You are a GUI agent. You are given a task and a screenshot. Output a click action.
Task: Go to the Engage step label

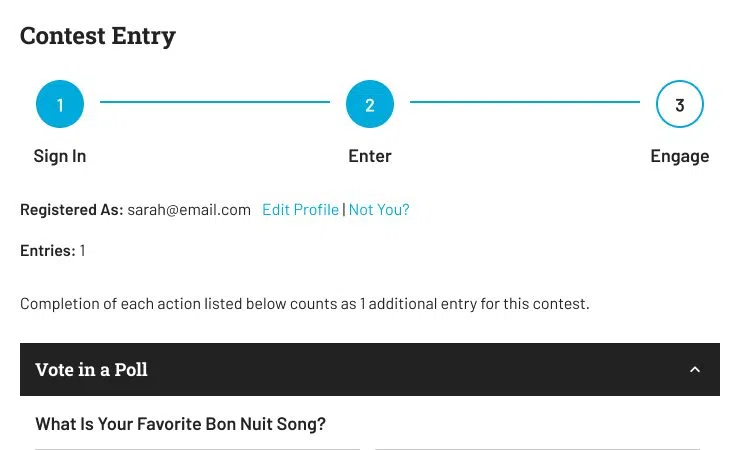click(x=680, y=156)
